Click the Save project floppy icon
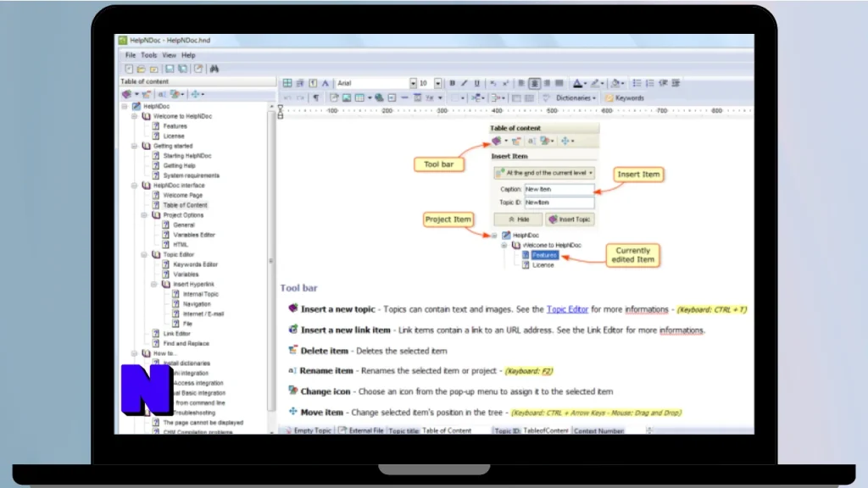The height and width of the screenshot is (488, 868). [x=170, y=69]
